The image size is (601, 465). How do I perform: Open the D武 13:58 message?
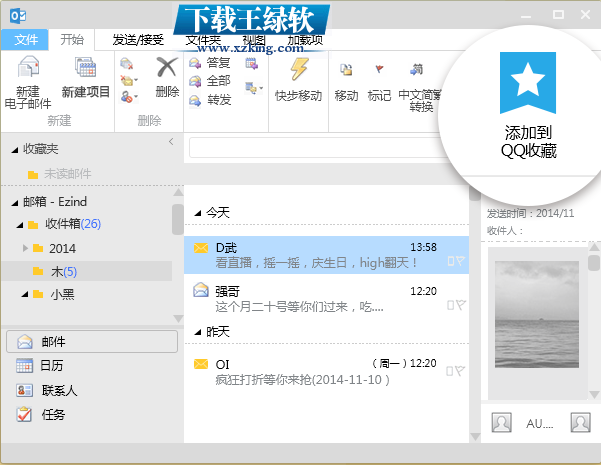pos(326,255)
